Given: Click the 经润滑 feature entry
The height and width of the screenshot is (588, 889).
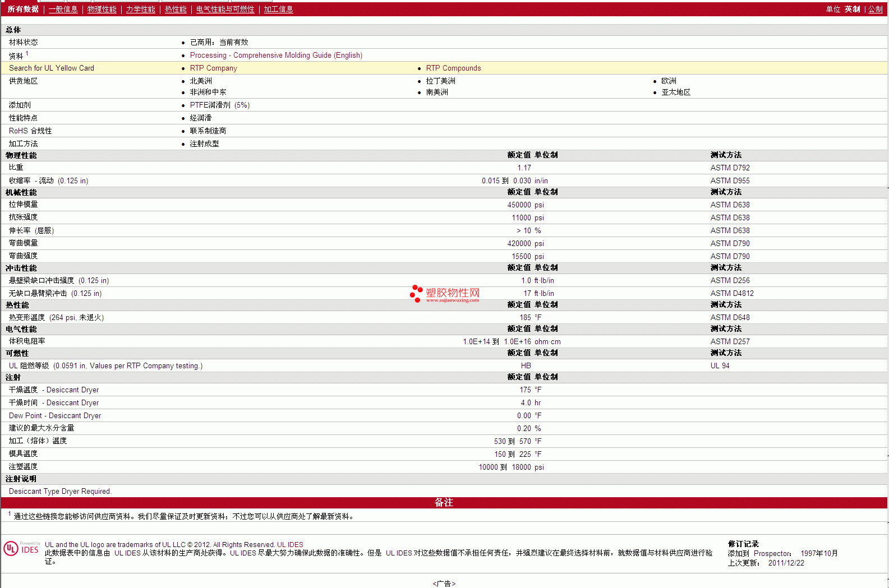Looking at the screenshot, I should click(201, 118).
